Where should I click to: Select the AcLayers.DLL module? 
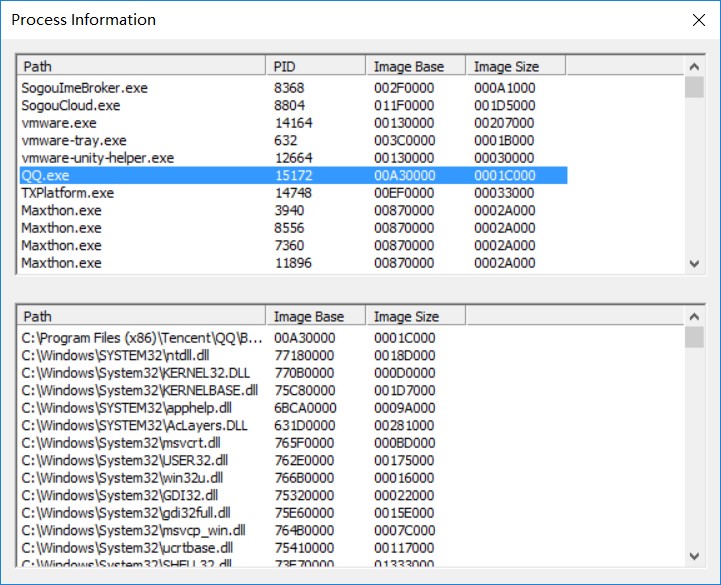242,425
